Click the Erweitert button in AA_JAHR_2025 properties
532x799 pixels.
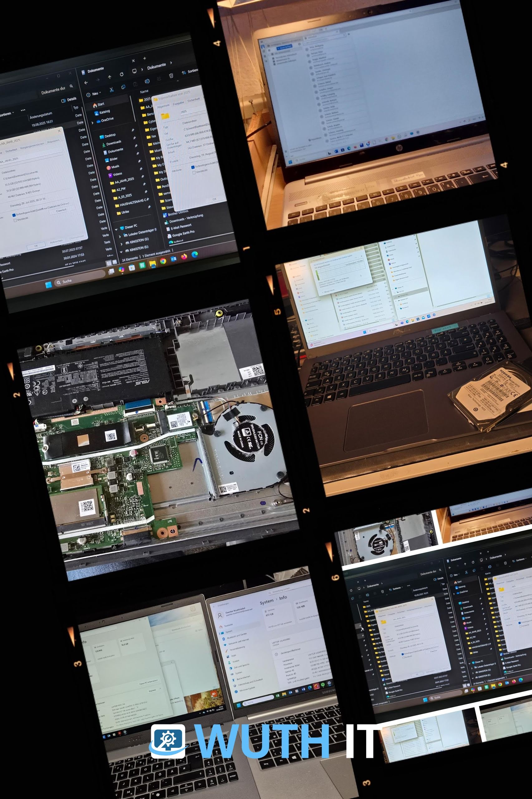point(61,211)
